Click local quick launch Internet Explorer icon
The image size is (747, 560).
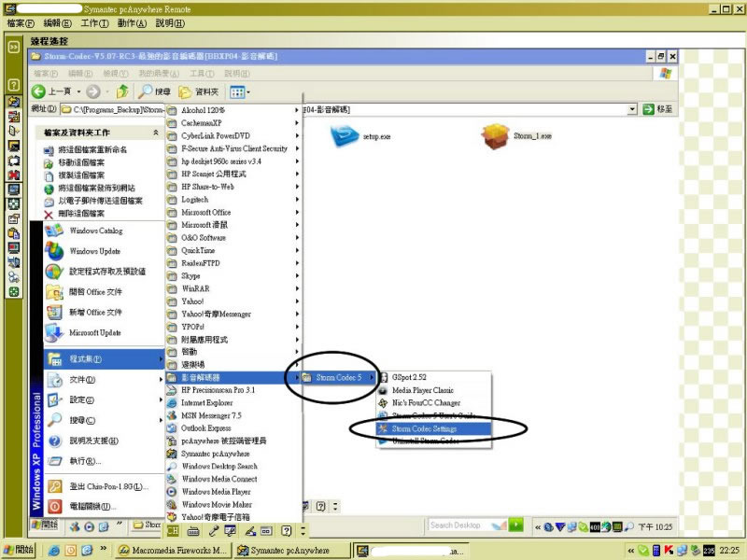[x=54, y=551]
